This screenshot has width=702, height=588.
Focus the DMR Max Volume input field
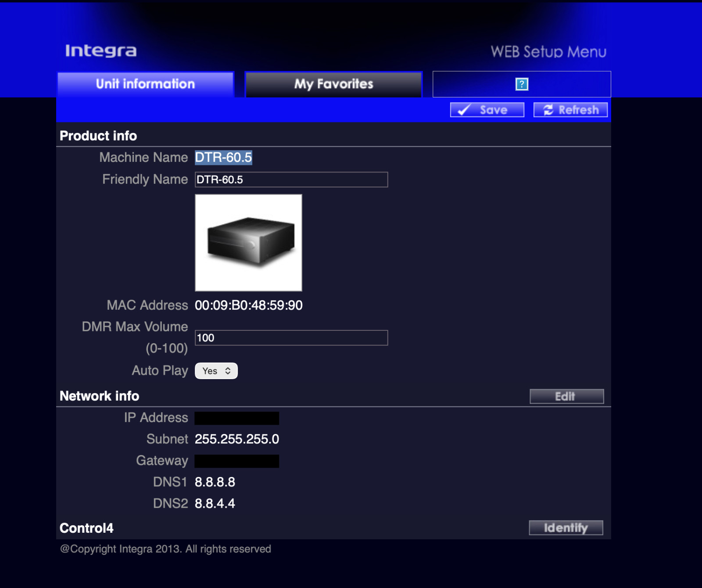click(291, 338)
